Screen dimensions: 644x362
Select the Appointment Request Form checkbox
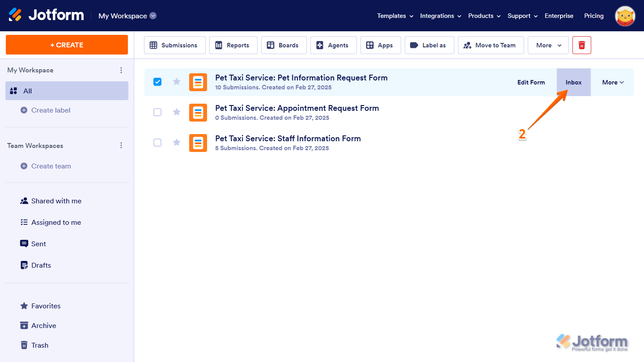[157, 112]
